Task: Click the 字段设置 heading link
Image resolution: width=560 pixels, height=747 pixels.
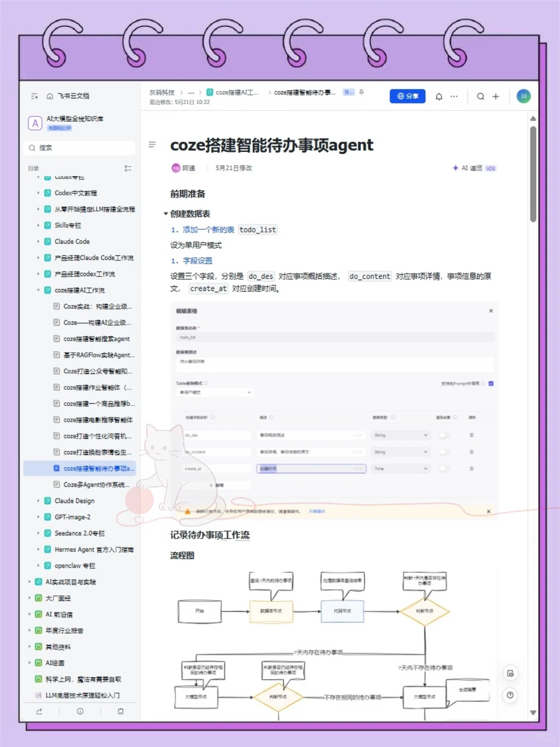Action: (198, 260)
